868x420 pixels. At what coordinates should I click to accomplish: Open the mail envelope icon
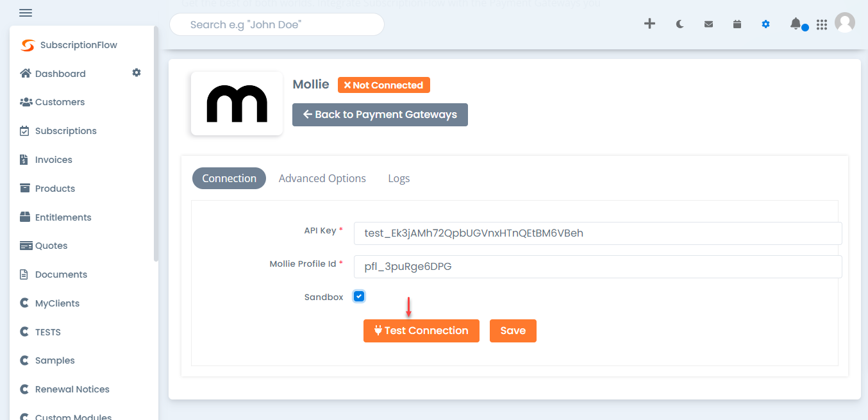click(708, 24)
